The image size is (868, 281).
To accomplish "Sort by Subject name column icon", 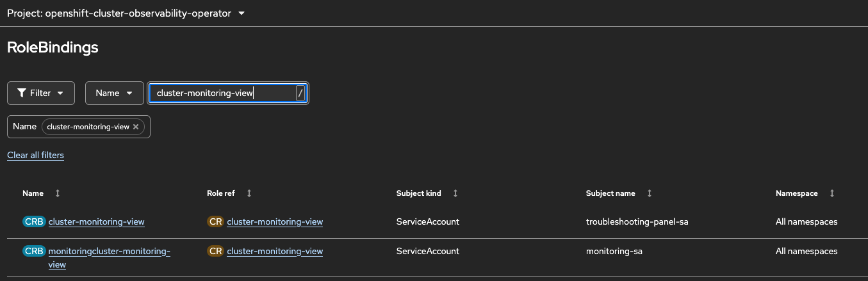I will [650, 193].
